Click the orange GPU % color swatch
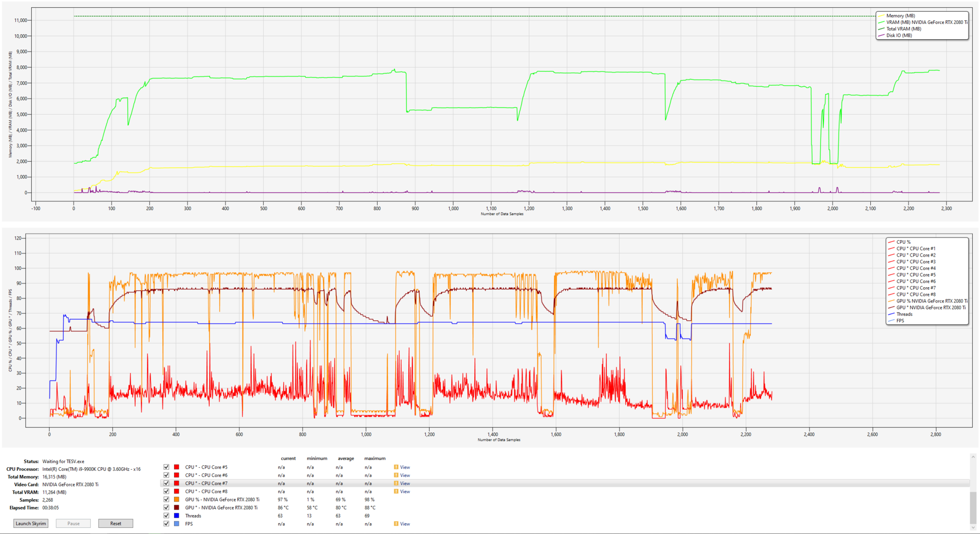 click(x=177, y=500)
